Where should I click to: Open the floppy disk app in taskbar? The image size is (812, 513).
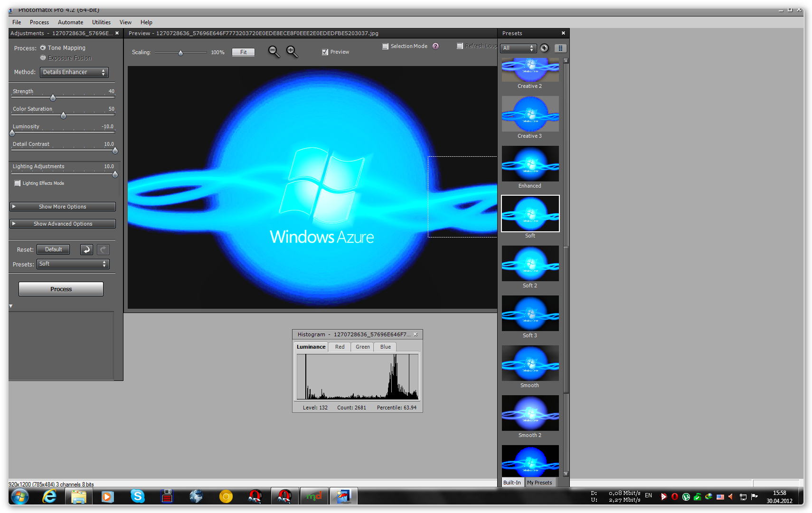pos(167,497)
